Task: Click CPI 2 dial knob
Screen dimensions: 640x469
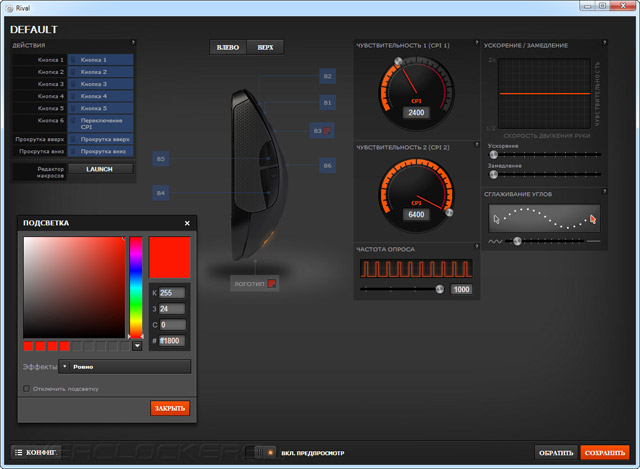Action: click(x=449, y=212)
